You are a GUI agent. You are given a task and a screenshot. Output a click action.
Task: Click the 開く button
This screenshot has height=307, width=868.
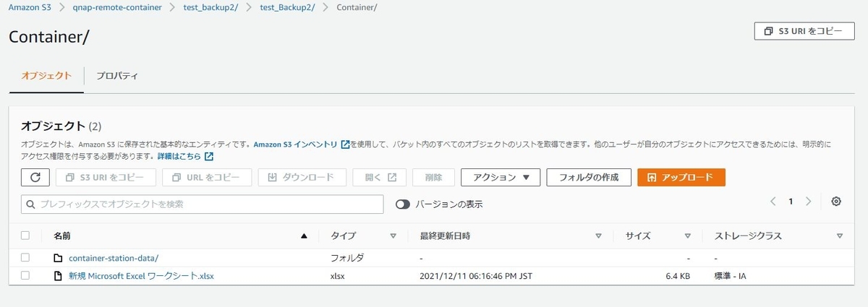[380, 177]
